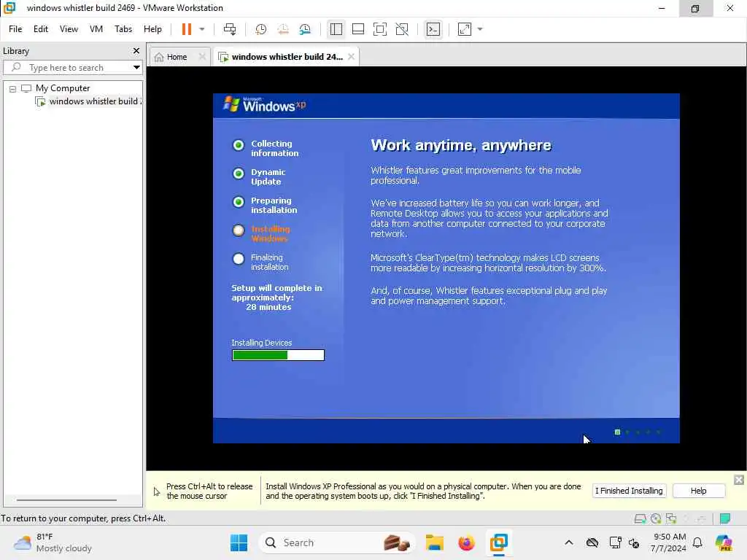Select windows whistler build in library tree
This screenshot has width=747, height=560.
click(x=88, y=101)
